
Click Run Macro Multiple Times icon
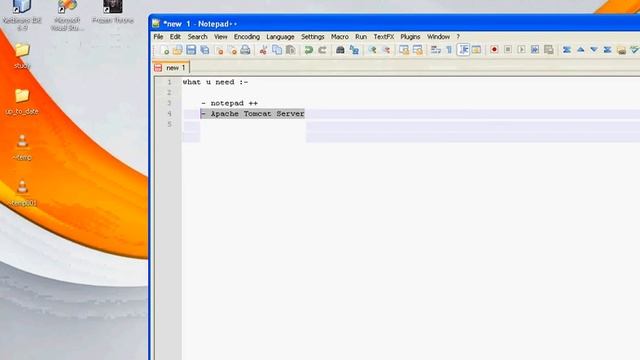pos(535,50)
